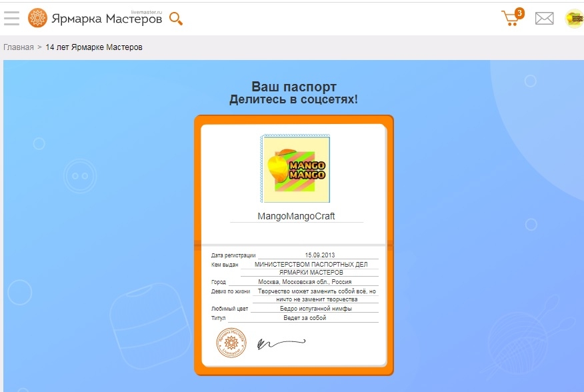Click the Титул label
Image resolution: width=584 pixels, height=392 pixels.
218,318
